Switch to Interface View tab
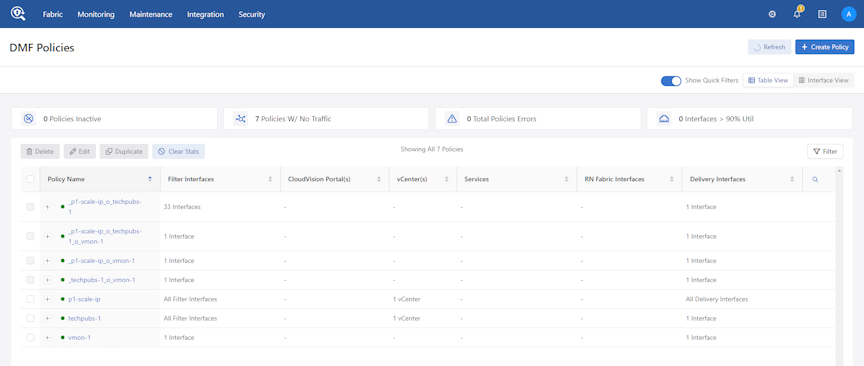This screenshot has height=366, width=864. tap(824, 80)
